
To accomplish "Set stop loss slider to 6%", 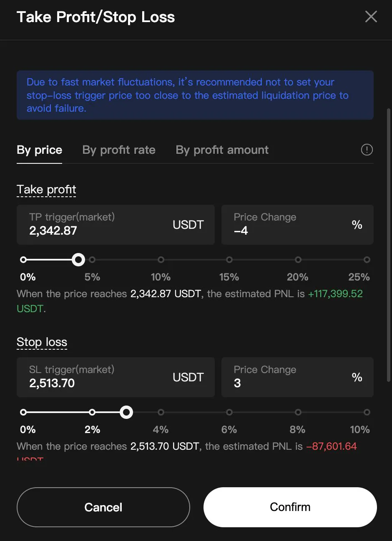I will pyautogui.click(x=229, y=412).
